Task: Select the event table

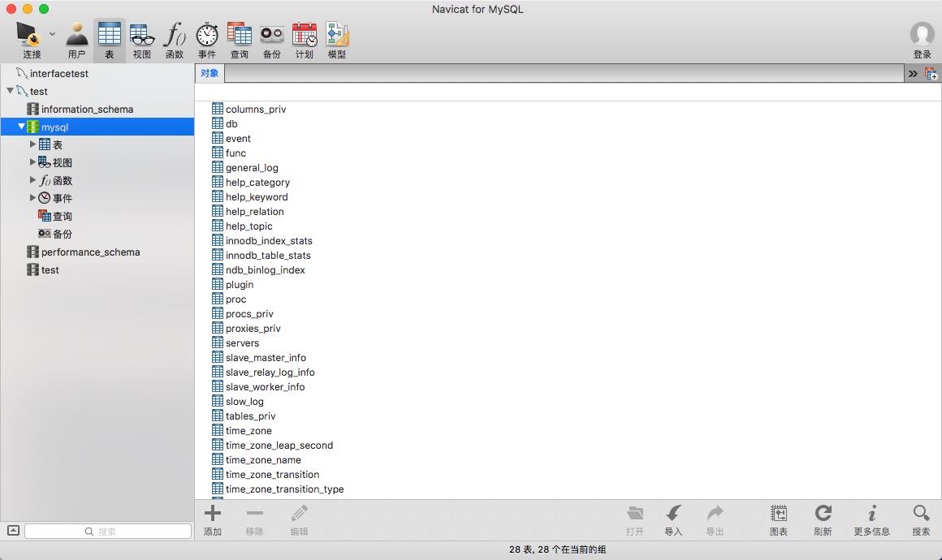Action: [x=238, y=139]
